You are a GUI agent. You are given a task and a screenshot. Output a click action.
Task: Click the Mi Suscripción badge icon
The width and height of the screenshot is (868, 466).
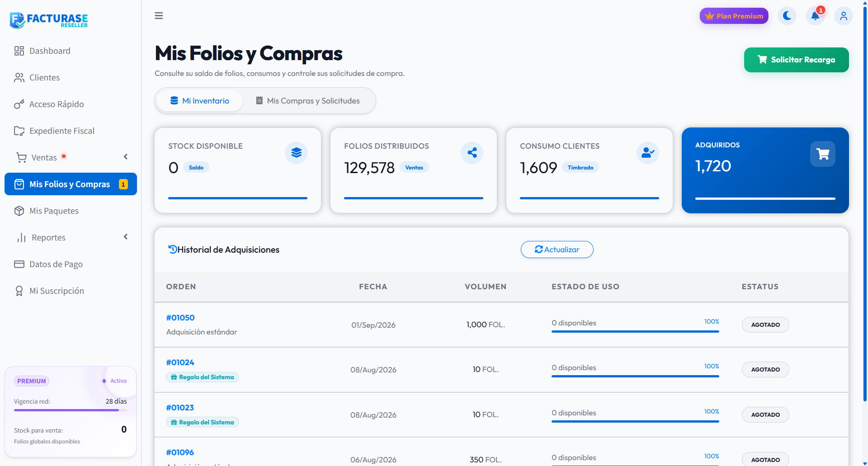click(x=19, y=291)
